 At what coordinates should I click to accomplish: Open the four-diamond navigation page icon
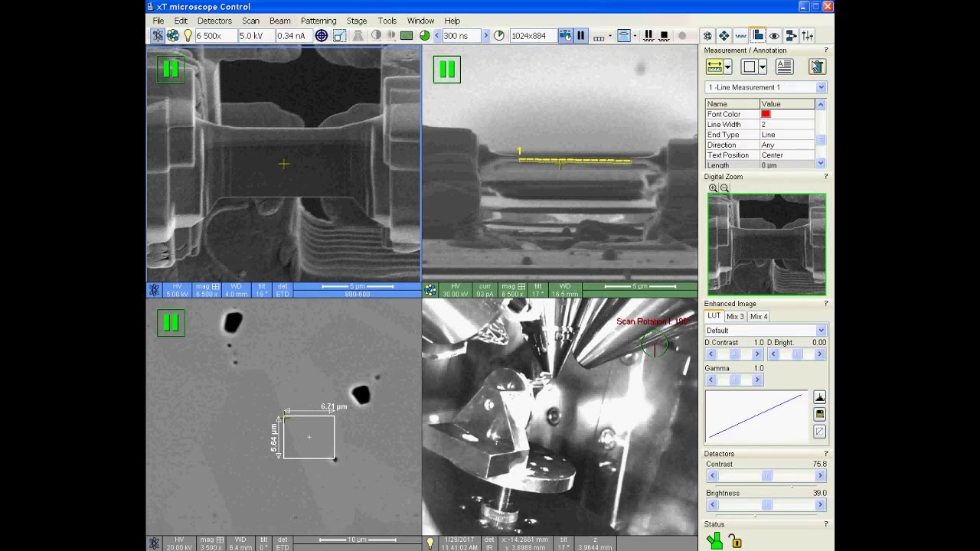[724, 35]
